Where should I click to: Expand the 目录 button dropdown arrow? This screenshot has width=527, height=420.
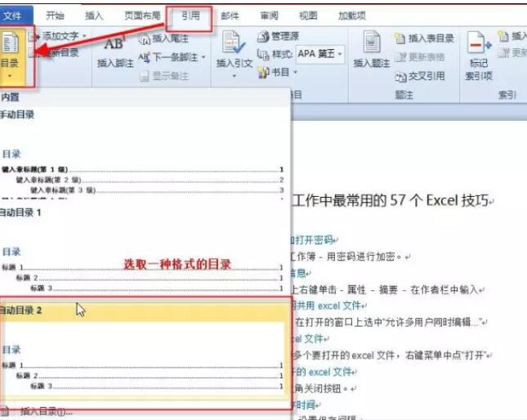point(10,76)
